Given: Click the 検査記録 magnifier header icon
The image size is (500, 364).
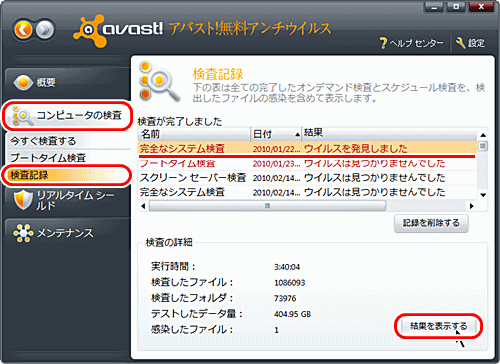Looking at the screenshot, I should 159,81.
